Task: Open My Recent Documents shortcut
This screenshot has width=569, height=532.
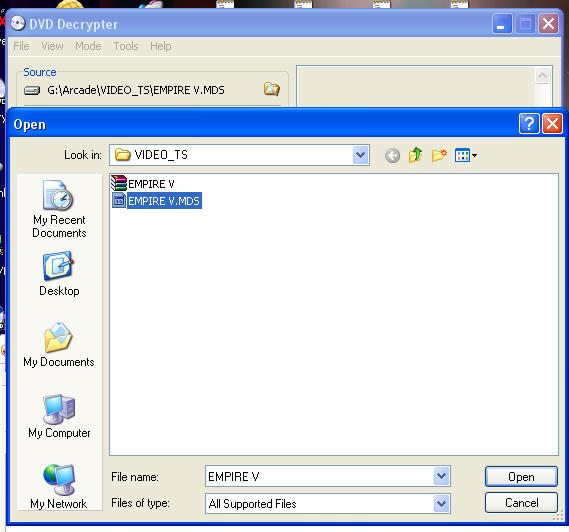Action: 59,209
